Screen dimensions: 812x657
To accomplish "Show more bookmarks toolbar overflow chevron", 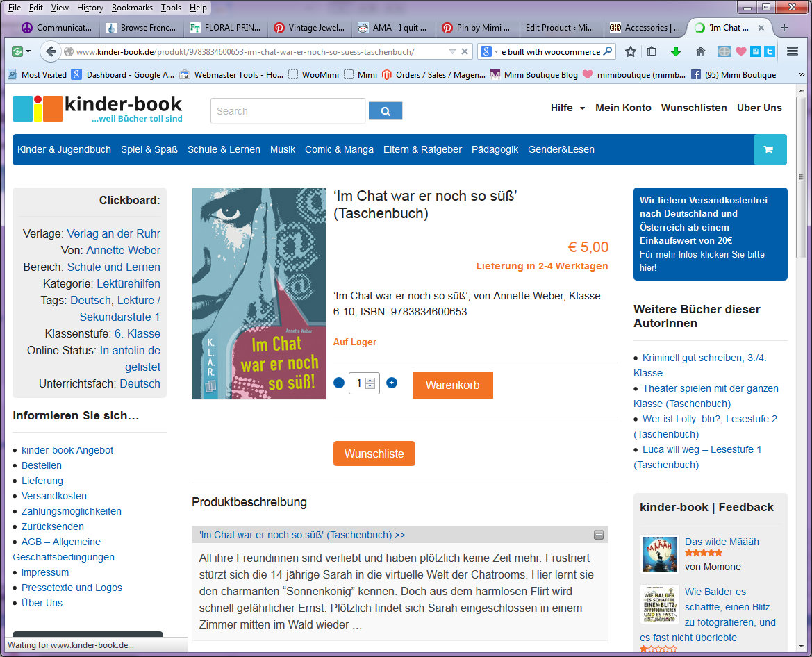I will [802, 75].
